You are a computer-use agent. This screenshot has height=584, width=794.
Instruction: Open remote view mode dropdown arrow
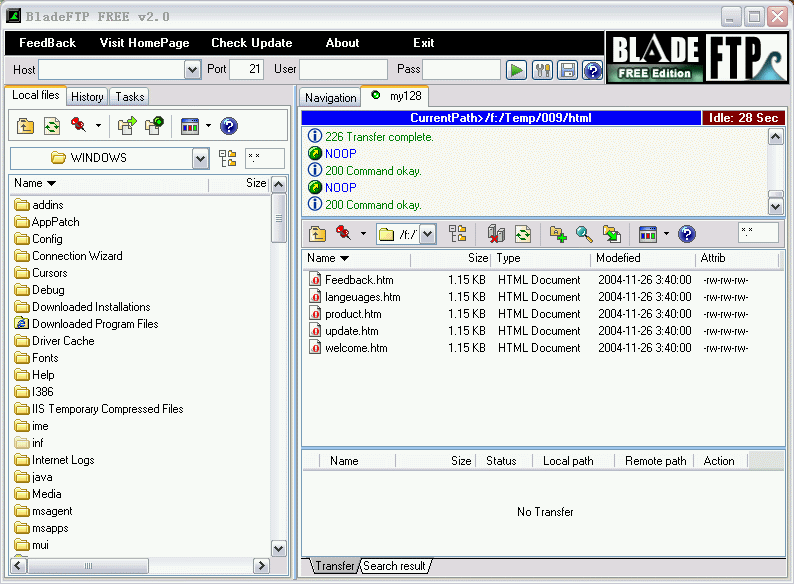[666, 234]
